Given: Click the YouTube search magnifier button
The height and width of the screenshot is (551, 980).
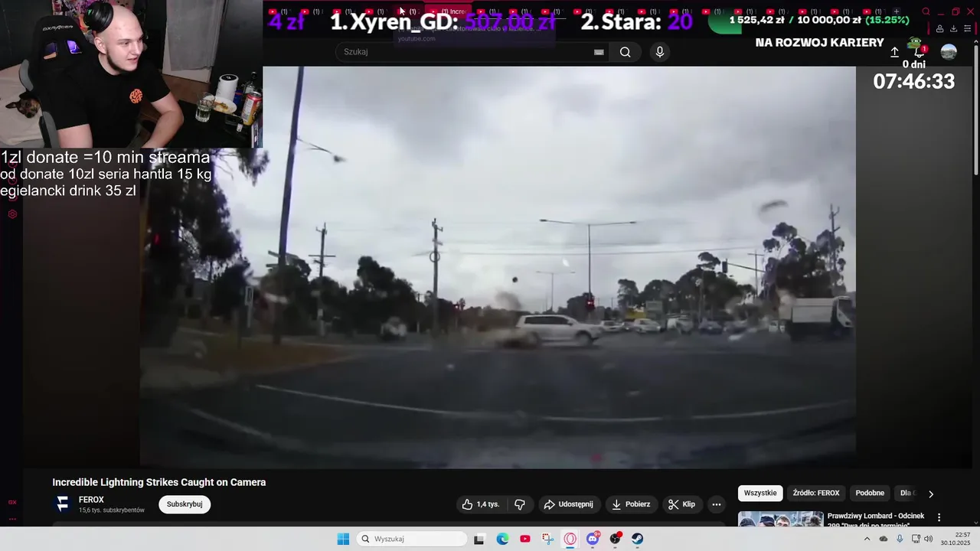Looking at the screenshot, I should (x=626, y=52).
